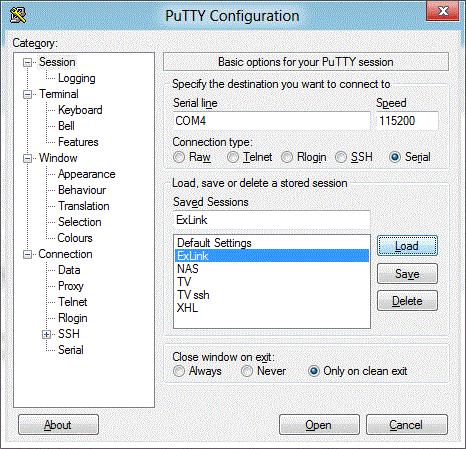Delete the selected saved session
Screen dimensions: 466x449
[x=407, y=301]
